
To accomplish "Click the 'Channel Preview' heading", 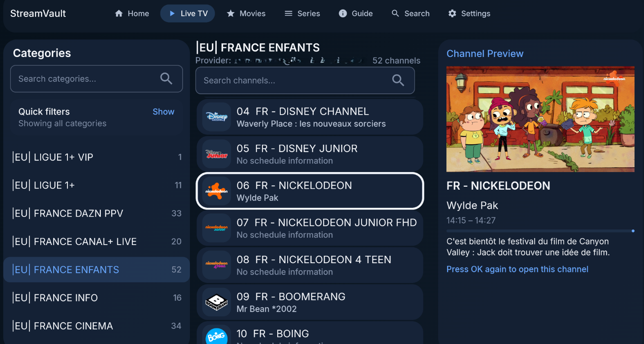I will 485,54.
